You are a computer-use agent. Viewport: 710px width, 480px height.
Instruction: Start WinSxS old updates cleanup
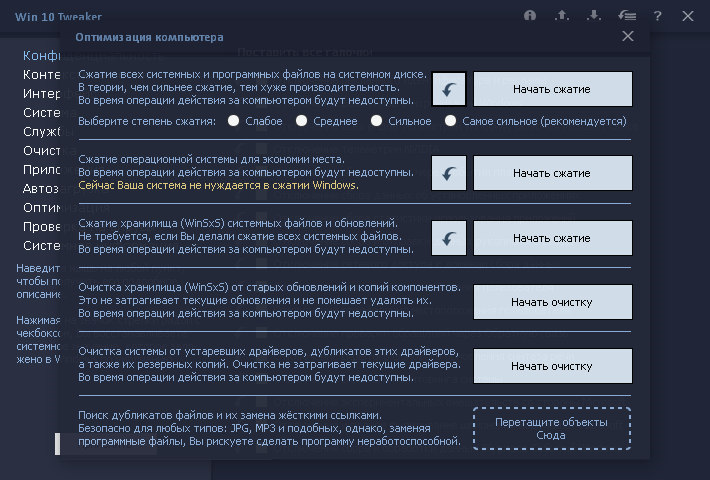552,302
